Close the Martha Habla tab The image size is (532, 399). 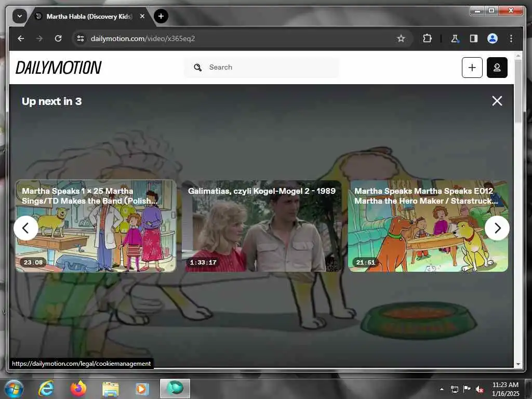point(142,16)
